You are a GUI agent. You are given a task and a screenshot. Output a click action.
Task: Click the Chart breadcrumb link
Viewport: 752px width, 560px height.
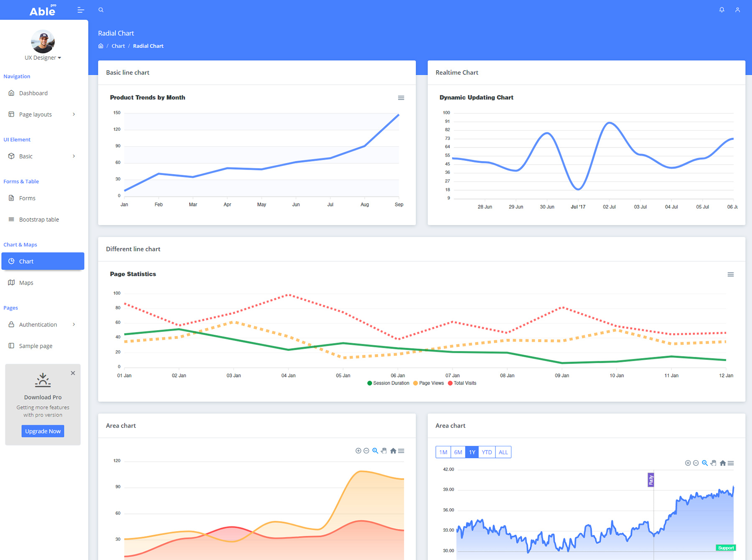click(118, 46)
